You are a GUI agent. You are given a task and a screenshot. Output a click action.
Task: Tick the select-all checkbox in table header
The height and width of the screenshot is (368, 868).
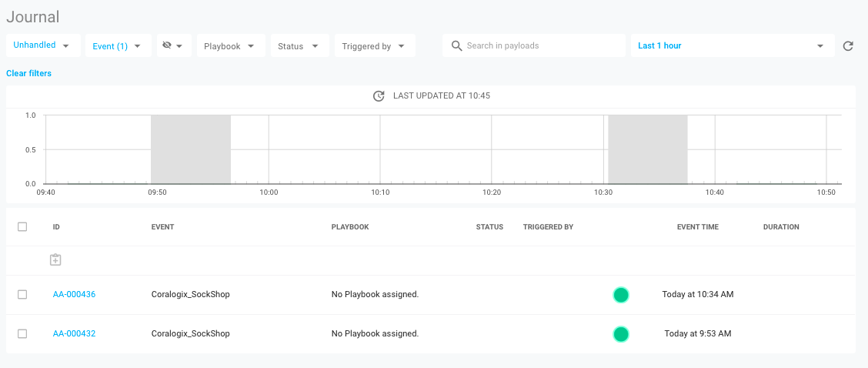(x=22, y=226)
